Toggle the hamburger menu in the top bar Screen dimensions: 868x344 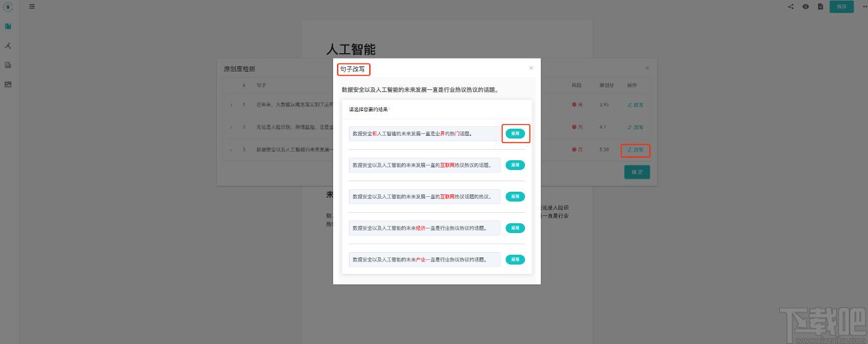click(x=32, y=7)
